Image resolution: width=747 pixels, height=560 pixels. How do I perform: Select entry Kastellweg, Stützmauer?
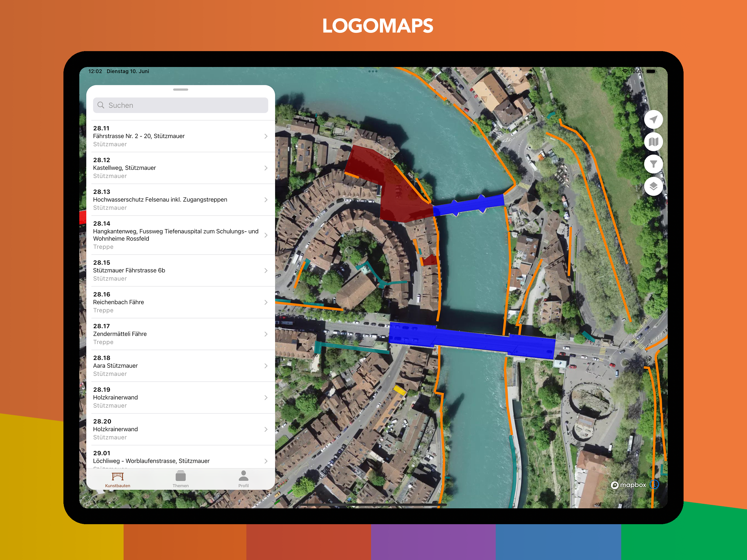[181, 168]
